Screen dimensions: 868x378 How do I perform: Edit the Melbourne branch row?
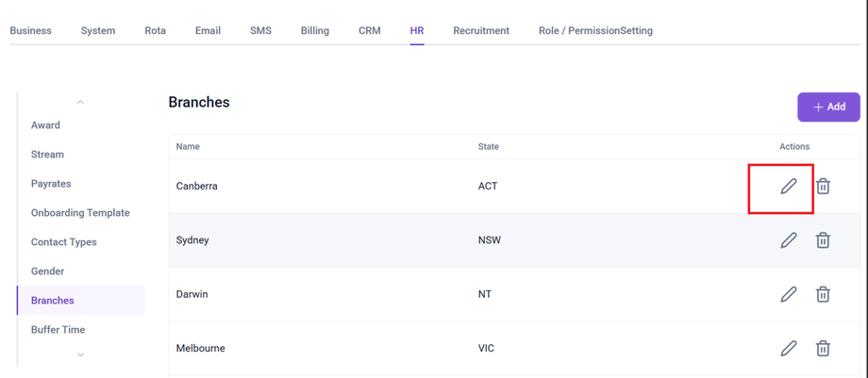click(x=789, y=349)
